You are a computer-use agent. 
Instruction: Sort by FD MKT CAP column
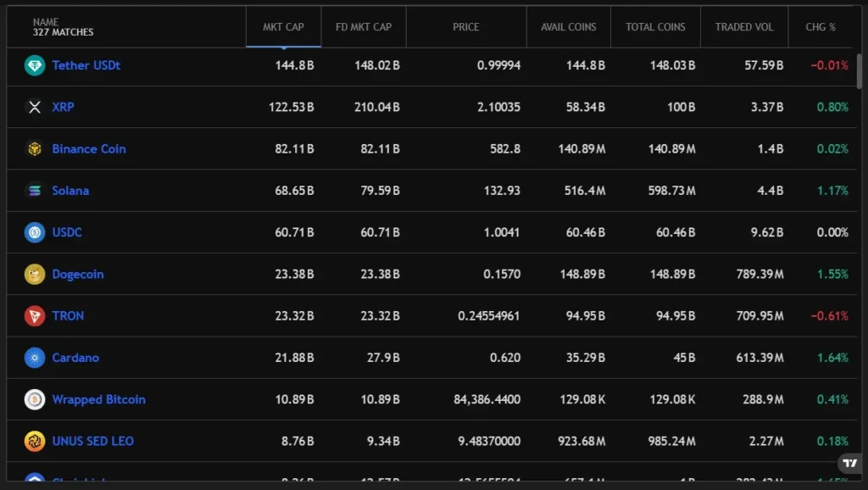coord(364,27)
